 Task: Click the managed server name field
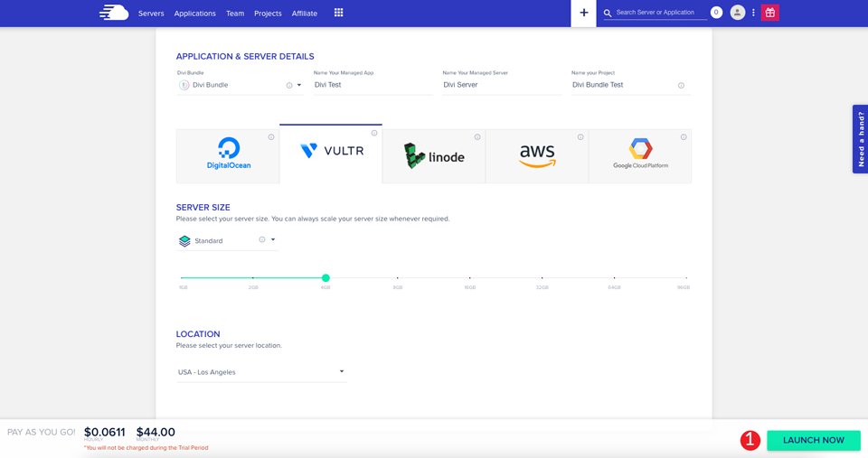[502, 85]
